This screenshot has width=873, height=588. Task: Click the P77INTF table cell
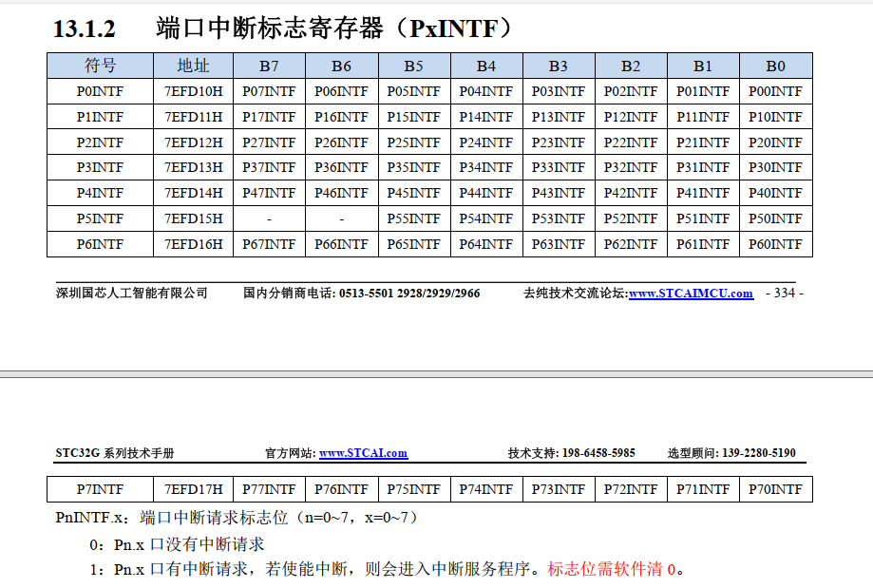point(269,489)
